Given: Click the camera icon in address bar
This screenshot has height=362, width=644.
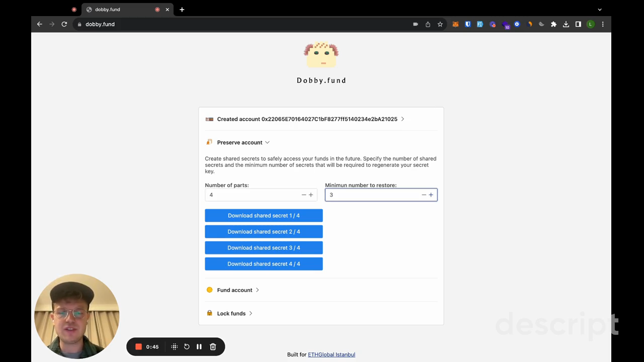Looking at the screenshot, I should [416, 24].
